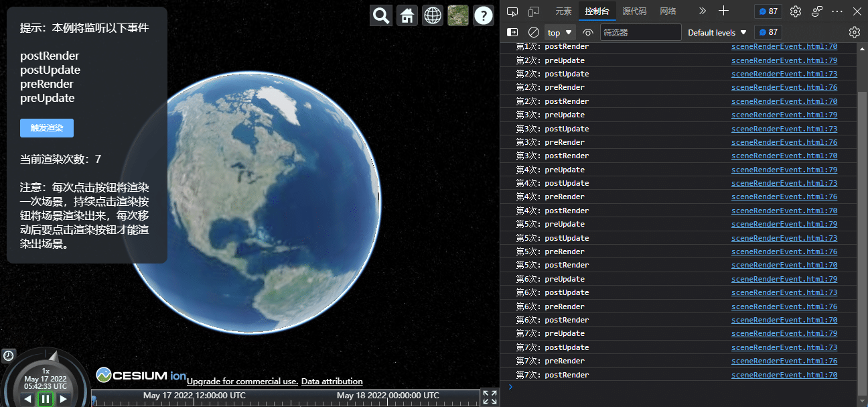Click the DevTools feedback/profile icon

pyautogui.click(x=817, y=11)
